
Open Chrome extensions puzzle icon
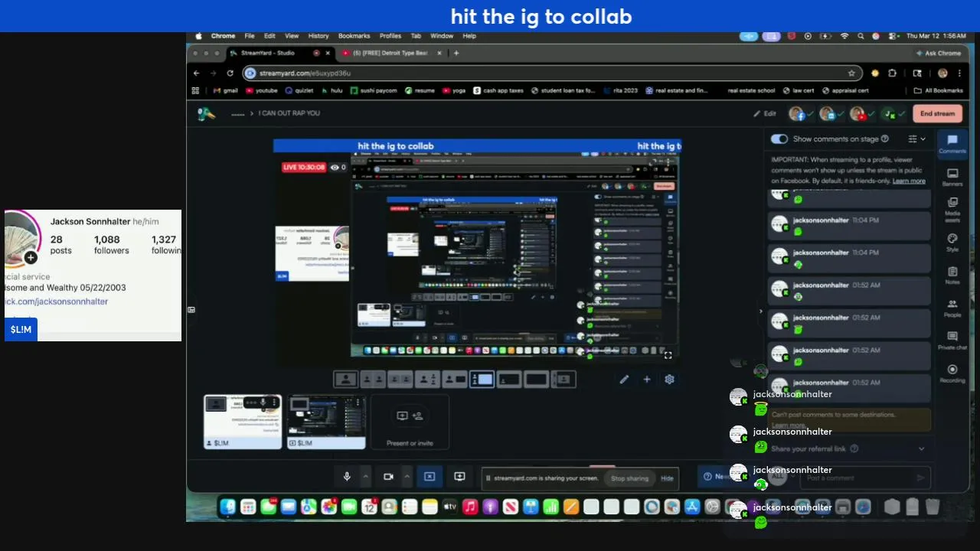(x=892, y=73)
